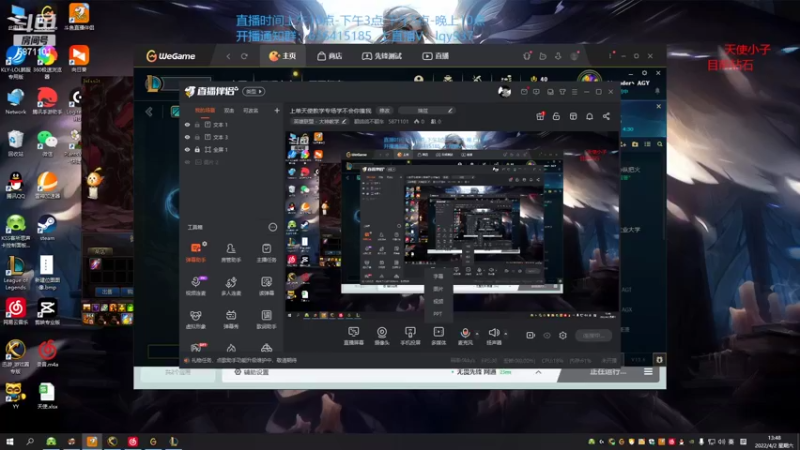The width and height of the screenshot is (800, 450).
Task: Select 字幕 from multimedia popup menu
Action: (438, 276)
